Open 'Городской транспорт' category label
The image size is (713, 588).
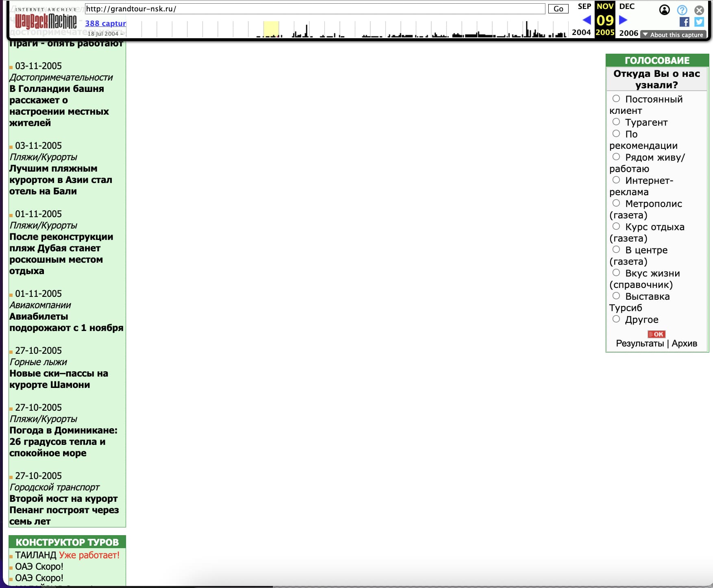(54, 487)
